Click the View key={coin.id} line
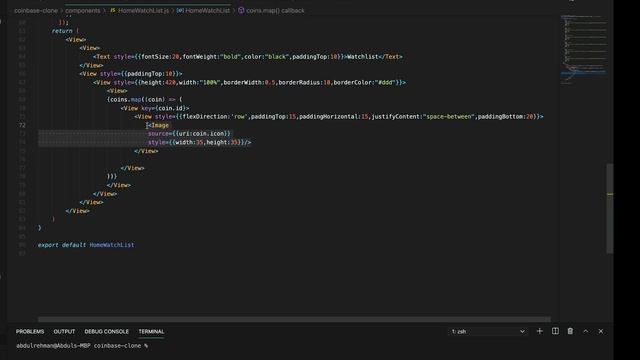This screenshot has height=360, width=640. pos(155,108)
